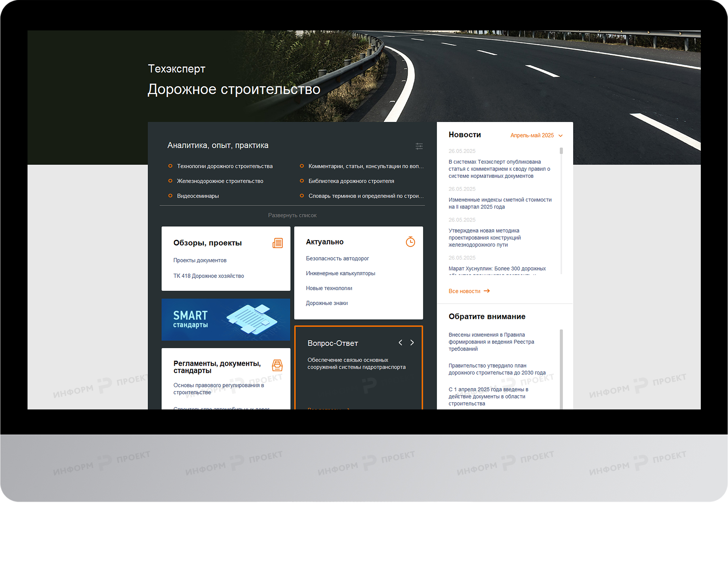The height and width of the screenshot is (566, 728).
Task: Open ТК 418 Дорожное хозяйство link
Action: (209, 276)
